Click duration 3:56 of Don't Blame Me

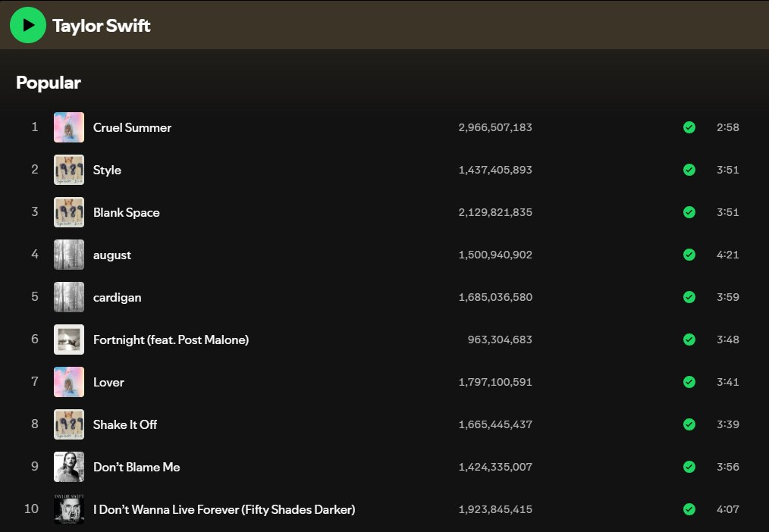[x=728, y=467]
